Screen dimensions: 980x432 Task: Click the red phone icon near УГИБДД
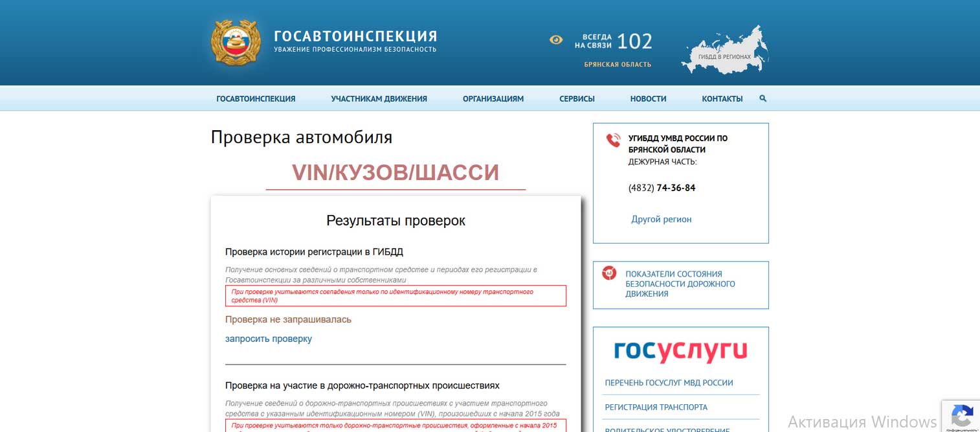point(613,140)
